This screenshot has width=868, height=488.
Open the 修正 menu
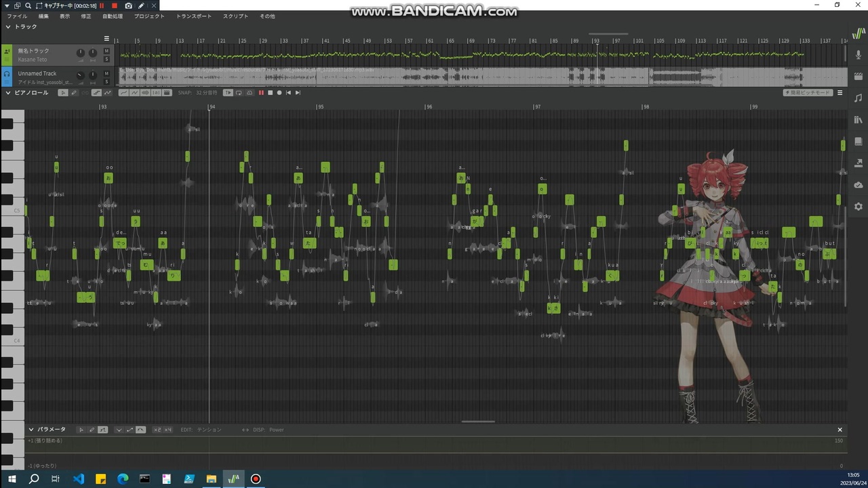(x=86, y=16)
